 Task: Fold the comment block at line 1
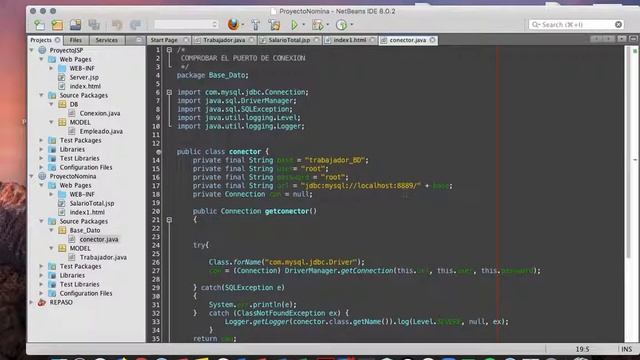[169, 49]
